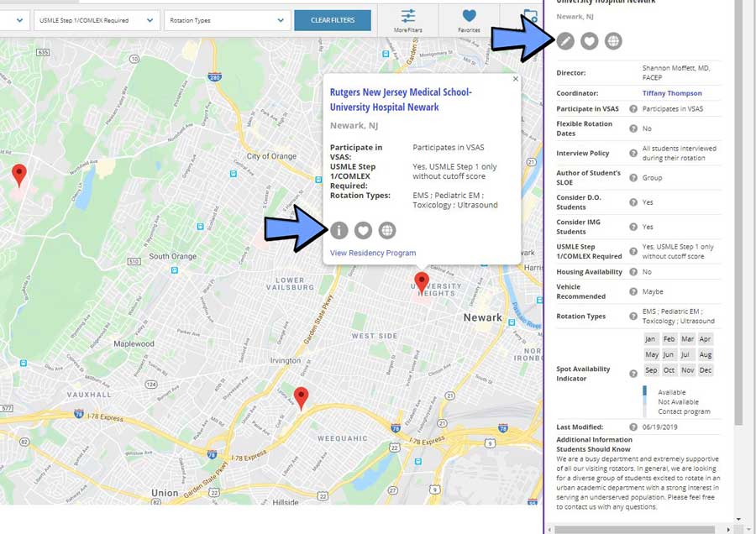This screenshot has height=534, width=756.
Task: Click help icon beside sidebar Rotation Types
Action: click(633, 317)
